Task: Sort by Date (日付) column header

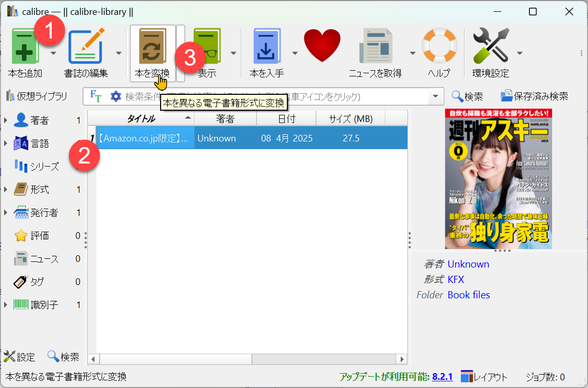Action: click(287, 119)
